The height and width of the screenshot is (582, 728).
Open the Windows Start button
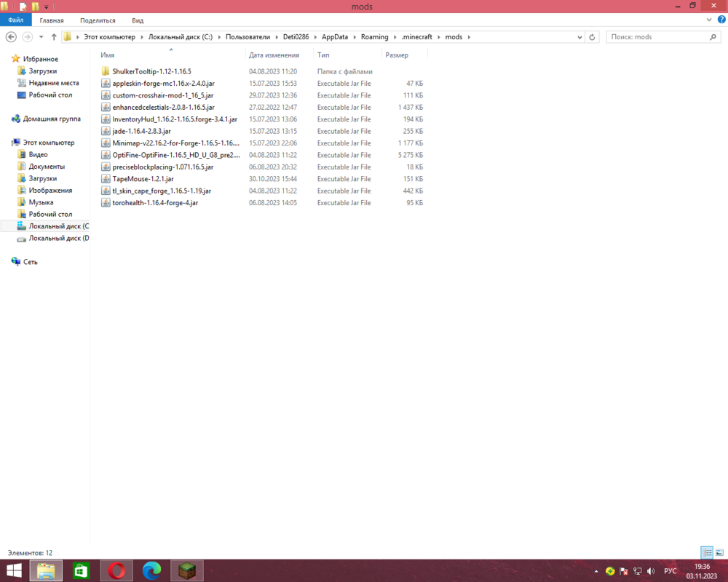(14, 570)
